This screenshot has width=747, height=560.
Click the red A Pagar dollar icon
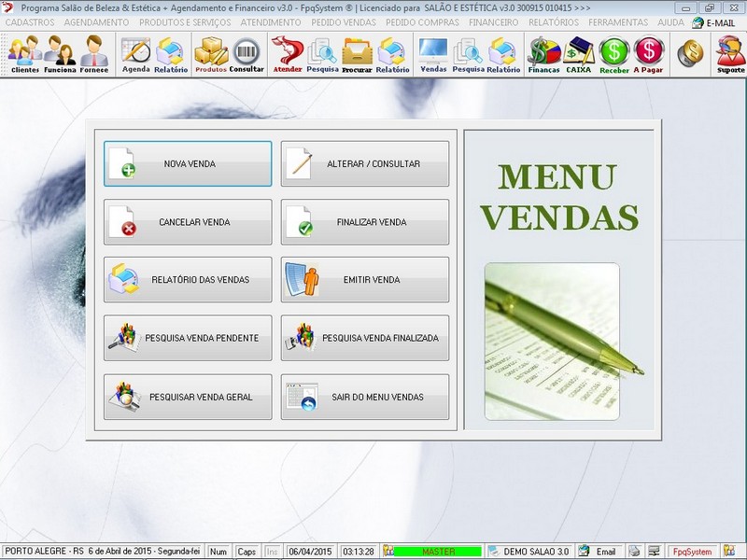tap(648, 55)
